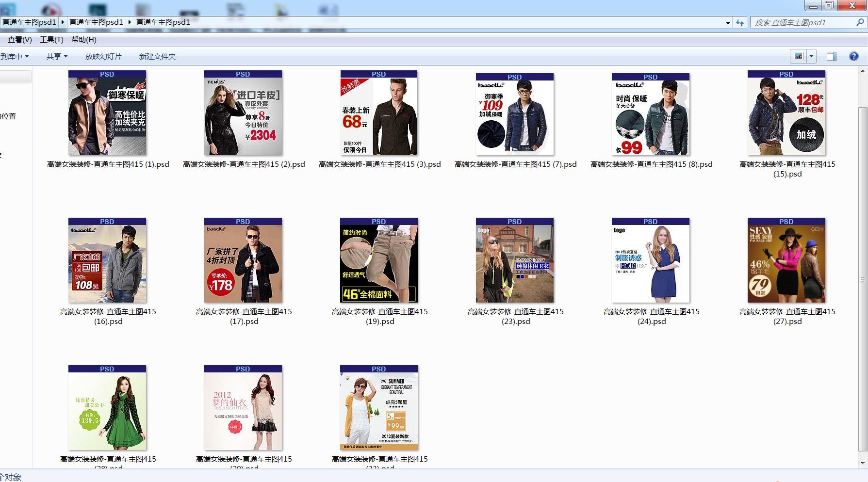
Task: Click the change view icon button
Action: [x=799, y=57]
